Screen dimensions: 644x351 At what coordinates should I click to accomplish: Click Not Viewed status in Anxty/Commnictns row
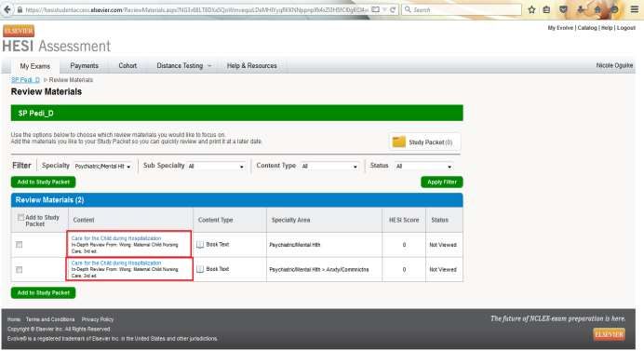tap(443, 270)
